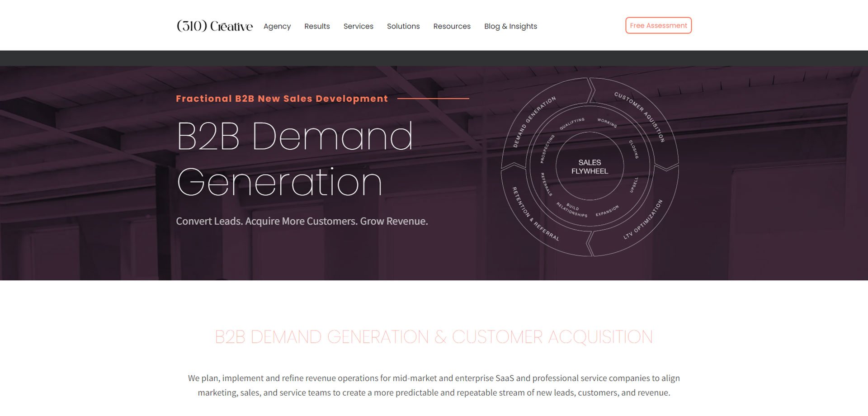Click the Prospecting label in the flywheel
Screen dimensions: 868x416
click(547, 148)
